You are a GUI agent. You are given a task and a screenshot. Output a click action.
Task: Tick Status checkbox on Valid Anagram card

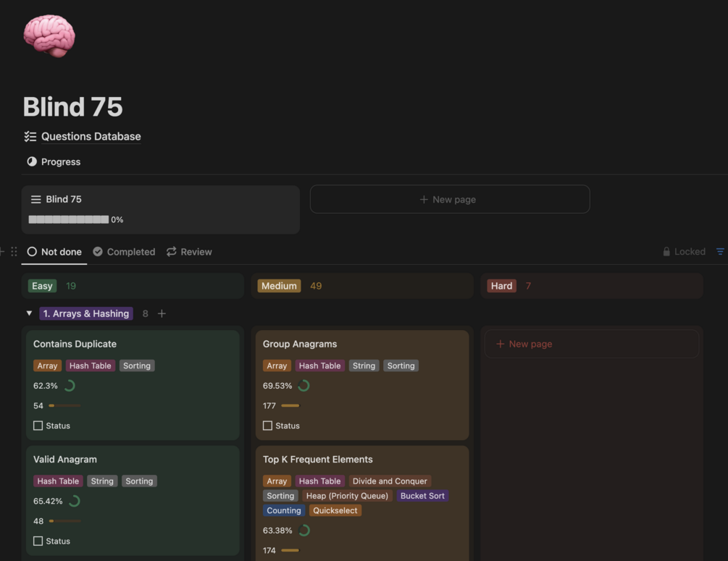click(x=38, y=541)
